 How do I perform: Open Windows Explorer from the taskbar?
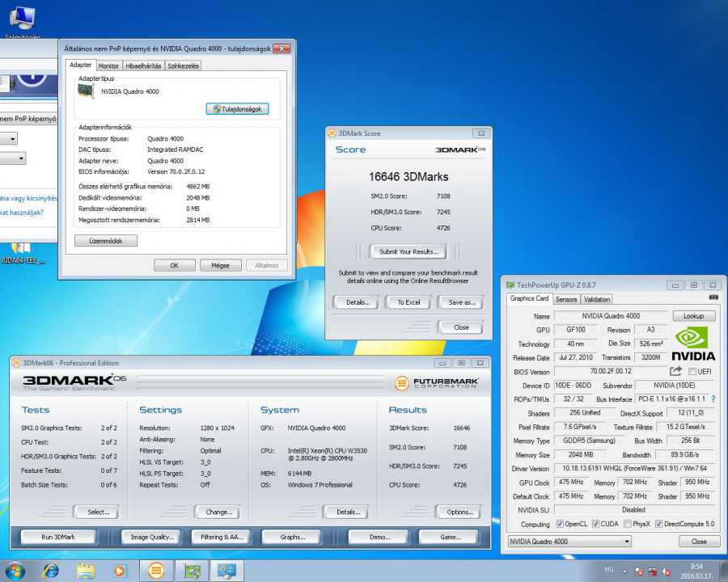tap(86, 571)
